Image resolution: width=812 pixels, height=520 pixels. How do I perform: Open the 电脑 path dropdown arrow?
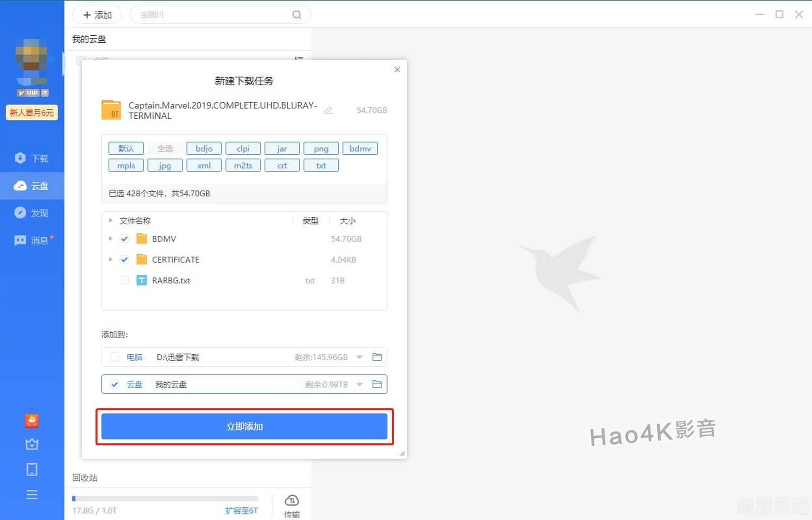click(359, 357)
